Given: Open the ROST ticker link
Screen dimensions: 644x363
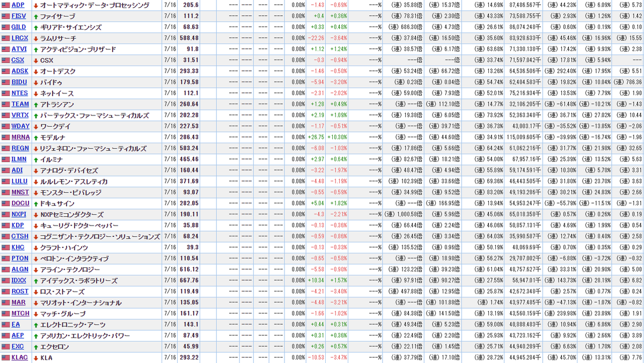Looking at the screenshot, I should pyautogui.click(x=20, y=291).
